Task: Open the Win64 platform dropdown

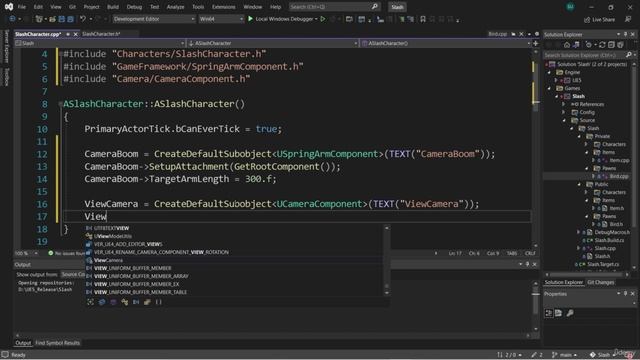Action: pos(221,19)
